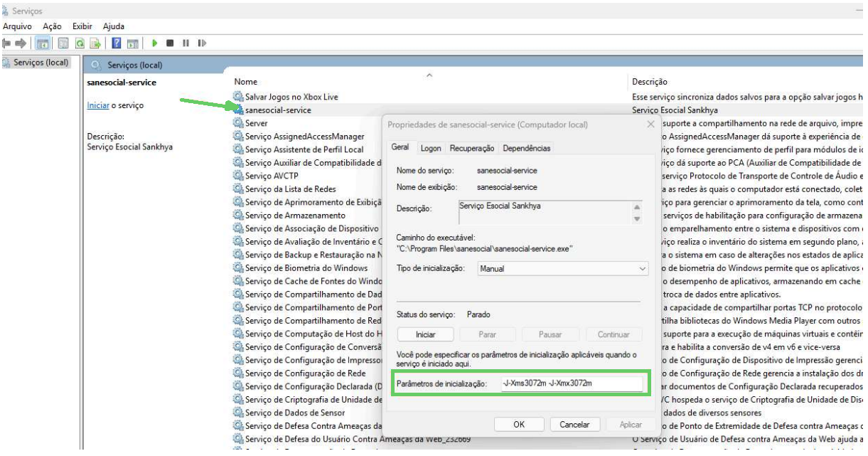868x456 pixels.
Task: Click gear icon of Serviço de Biometria do Windows
Action: (238, 267)
